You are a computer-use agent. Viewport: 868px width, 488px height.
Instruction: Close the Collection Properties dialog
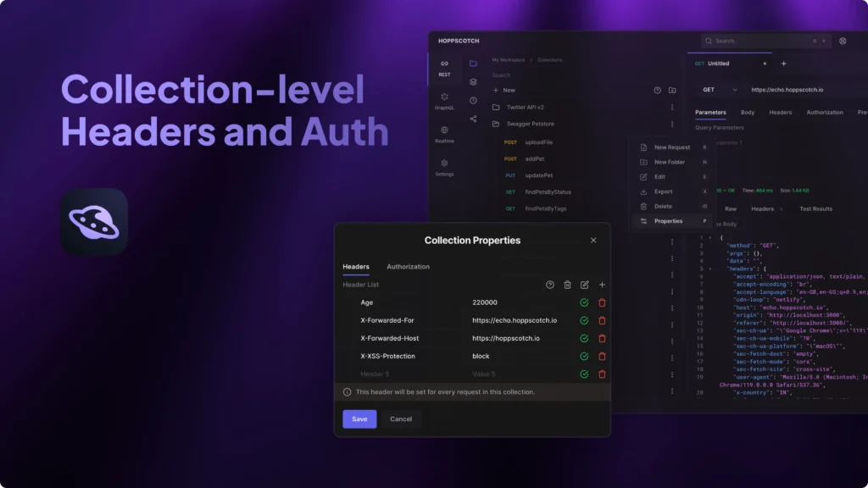(x=593, y=240)
